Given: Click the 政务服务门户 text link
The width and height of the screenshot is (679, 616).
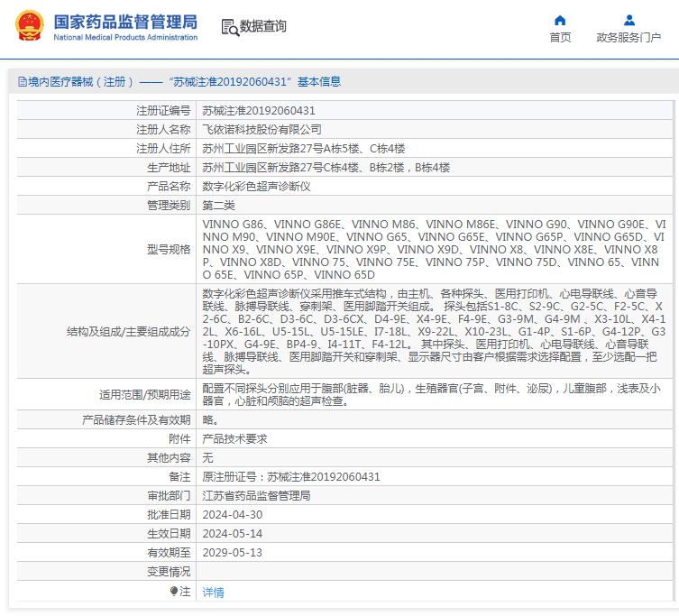Looking at the screenshot, I should (629, 38).
